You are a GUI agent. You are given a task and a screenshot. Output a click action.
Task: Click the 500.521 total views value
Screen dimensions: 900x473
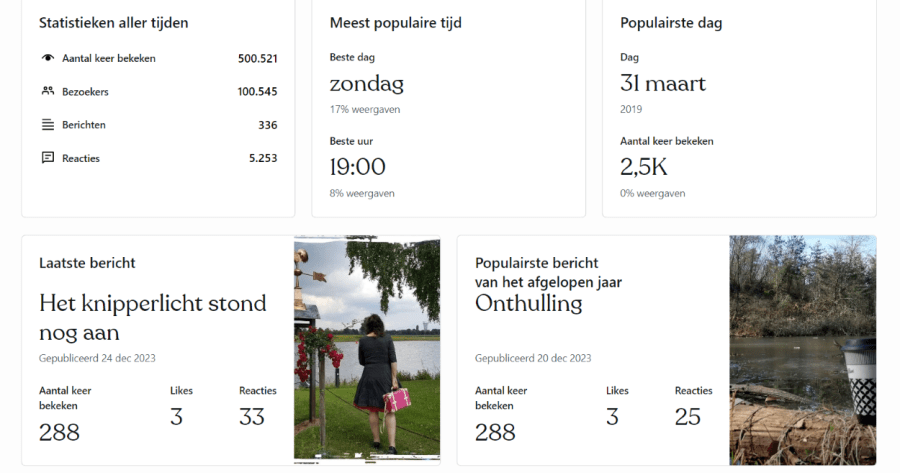257,58
